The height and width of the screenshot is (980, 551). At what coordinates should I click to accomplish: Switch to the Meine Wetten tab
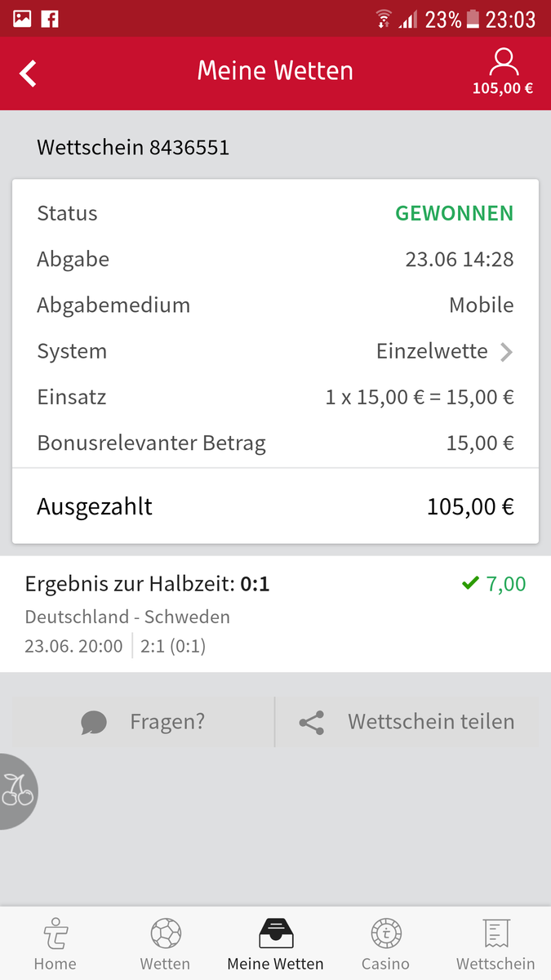click(x=275, y=943)
